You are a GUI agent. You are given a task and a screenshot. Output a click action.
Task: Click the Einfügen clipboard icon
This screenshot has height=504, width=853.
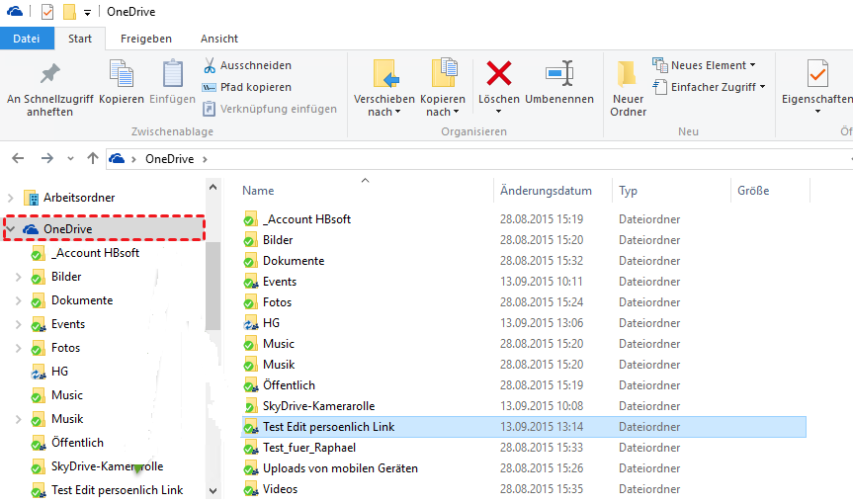pos(172,73)
